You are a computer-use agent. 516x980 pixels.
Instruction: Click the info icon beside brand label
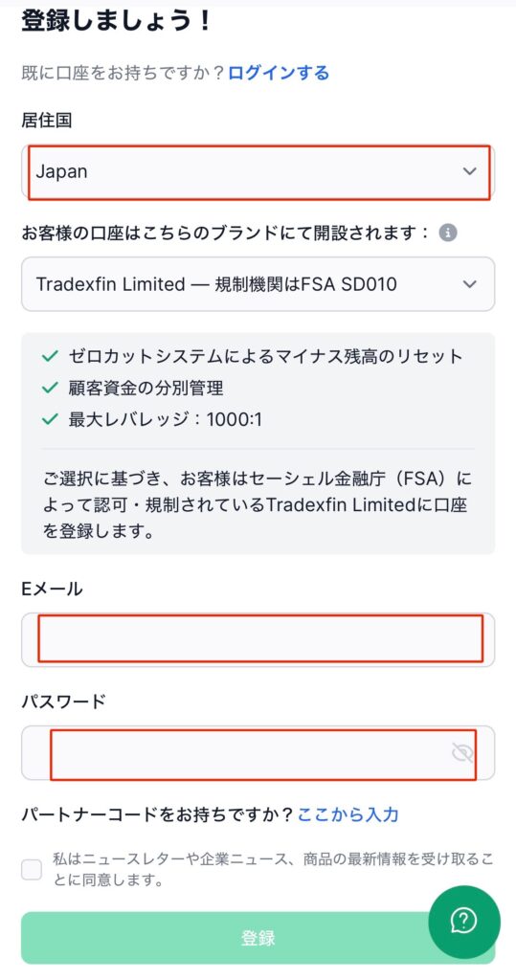[447, 234]
